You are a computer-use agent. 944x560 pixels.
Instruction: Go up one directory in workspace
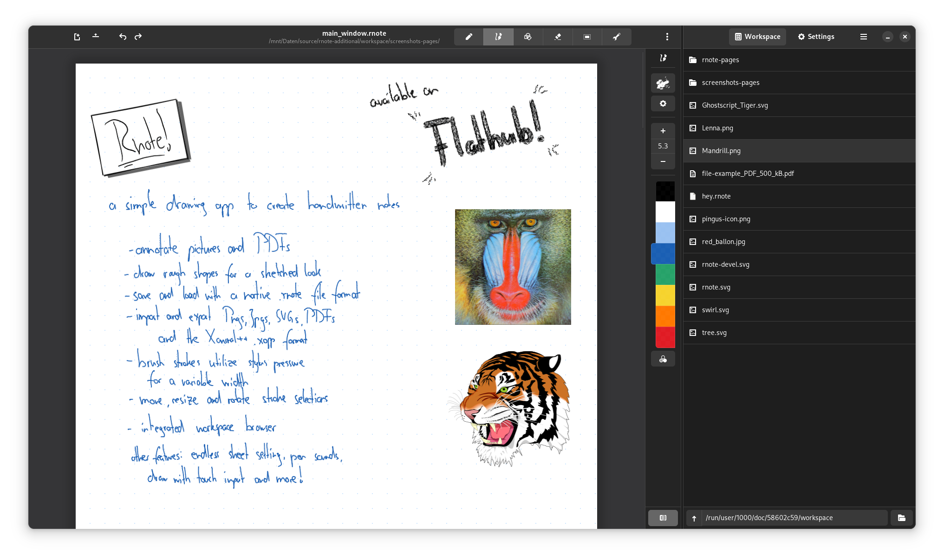(694, 518)
